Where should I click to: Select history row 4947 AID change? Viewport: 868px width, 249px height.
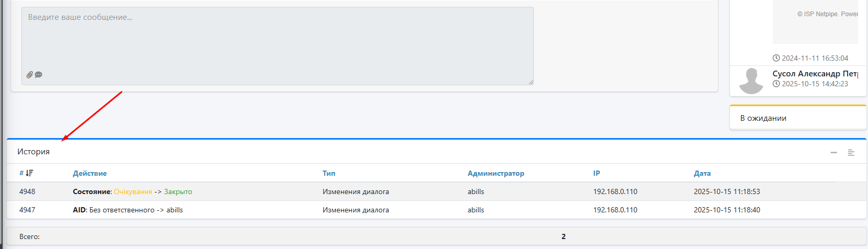[x=128, y=210]
